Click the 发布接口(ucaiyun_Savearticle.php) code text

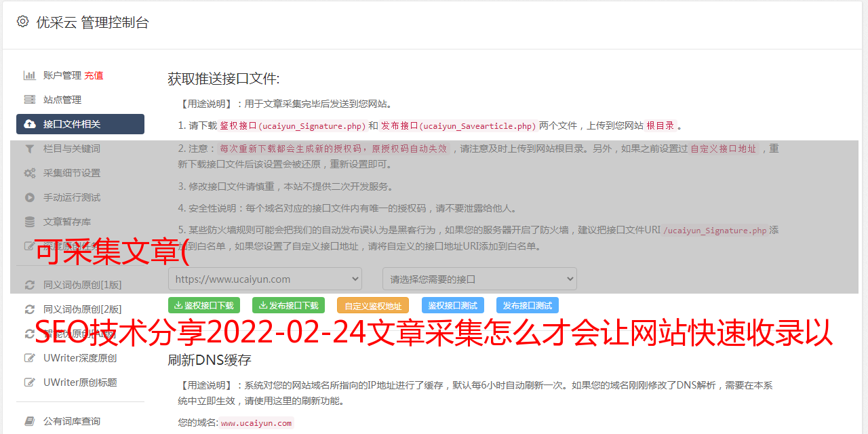458,126
